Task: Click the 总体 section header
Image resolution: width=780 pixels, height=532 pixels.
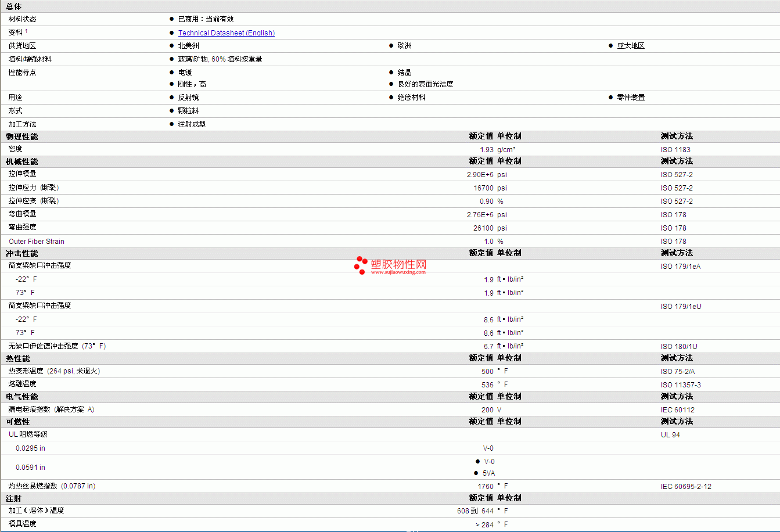Action: 13,6
